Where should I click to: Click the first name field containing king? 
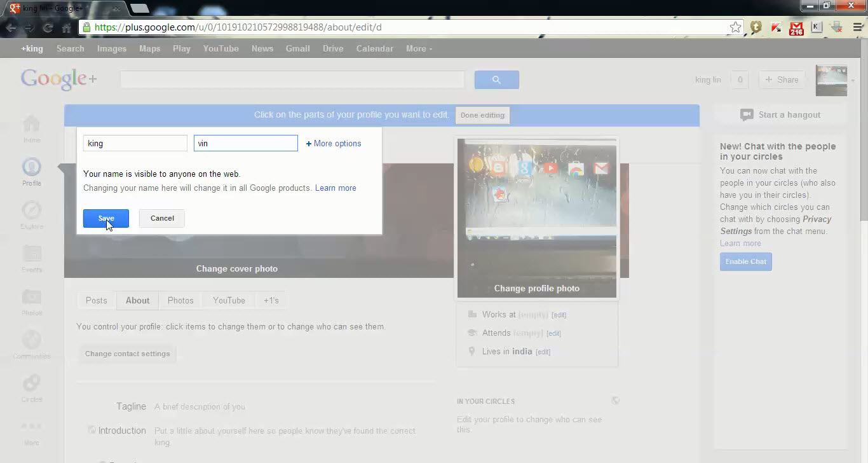135,143
